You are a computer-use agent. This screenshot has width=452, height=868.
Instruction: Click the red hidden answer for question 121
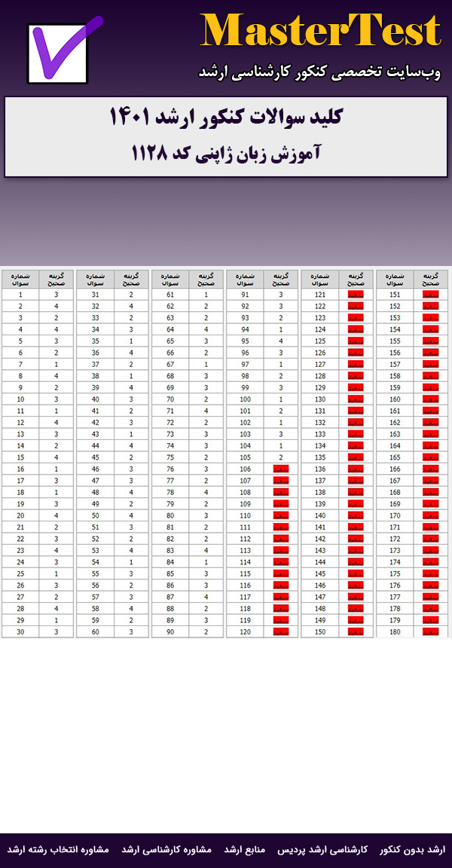click(x=356, y=295)
